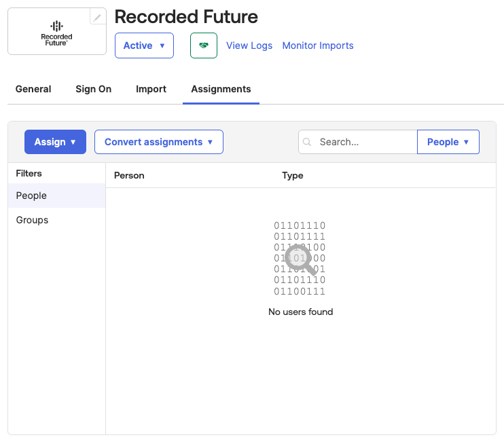Switch to the General tab

coord(33,89)
